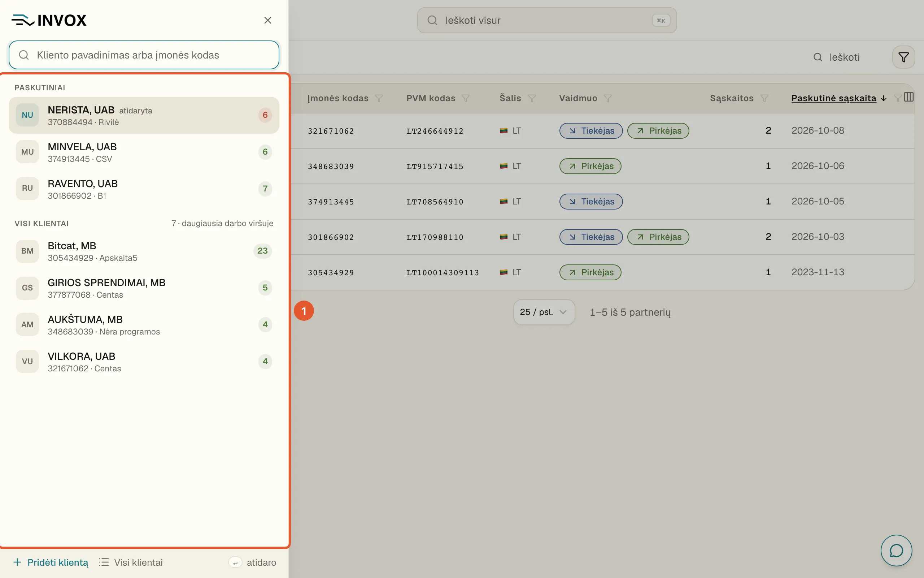Filter by PVM kodas column funnel
Viewport: 924px width, 578px height.
[x=466, y=98]
